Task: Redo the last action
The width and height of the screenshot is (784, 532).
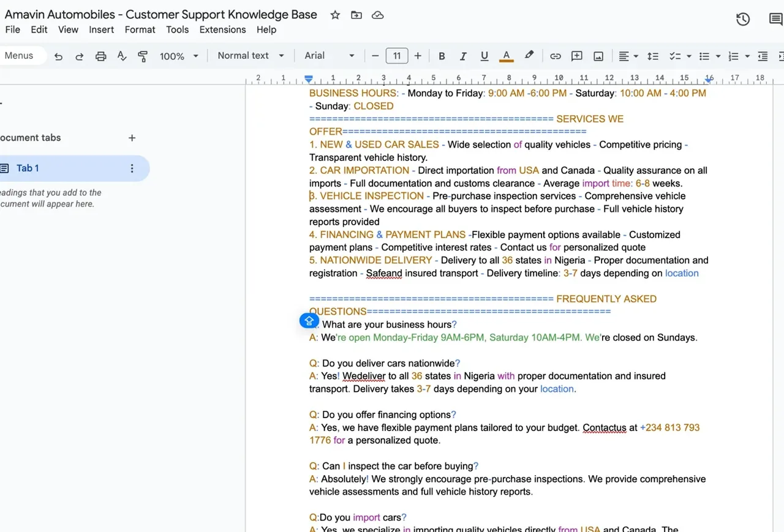Action: point(79,56)
